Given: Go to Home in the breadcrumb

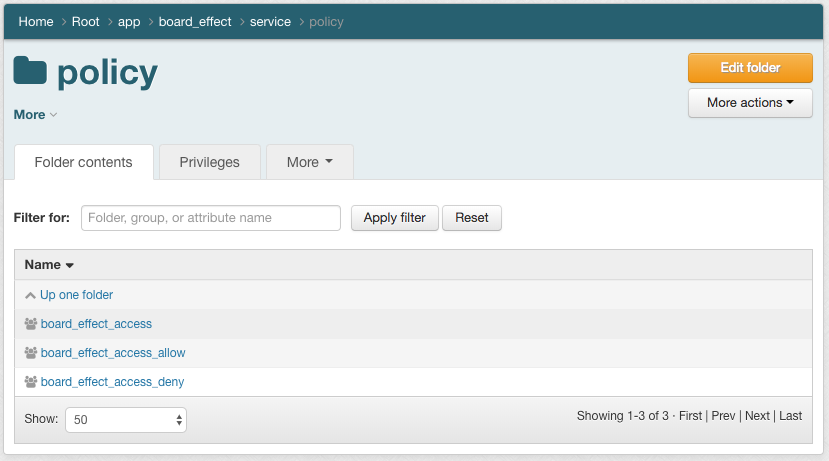Looking at the screenshot, I should (x=36, y=22).
